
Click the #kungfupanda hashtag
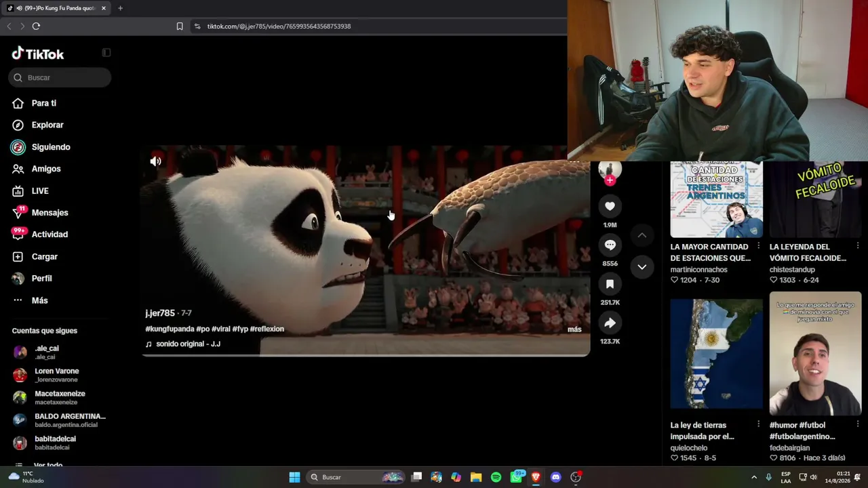(170, 329)
